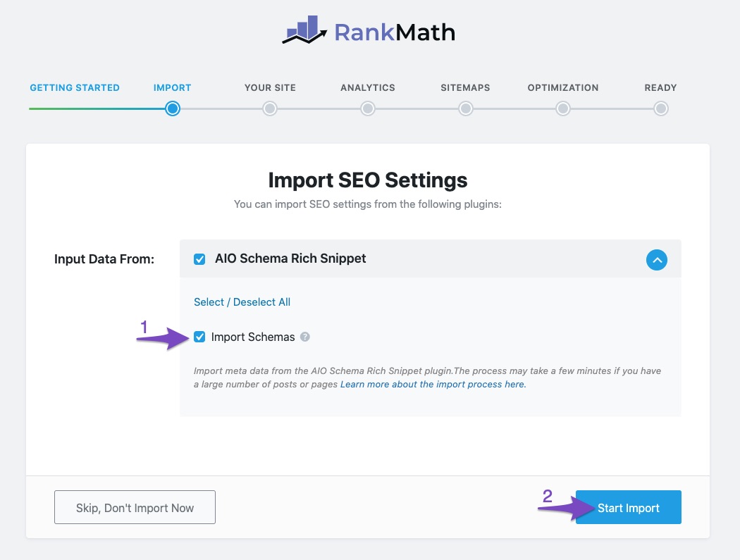This screenshot has width=740, height=560.
Task: Uncheck the AIO Schema Rich Snippet checkbox
Action: (199, 259)
